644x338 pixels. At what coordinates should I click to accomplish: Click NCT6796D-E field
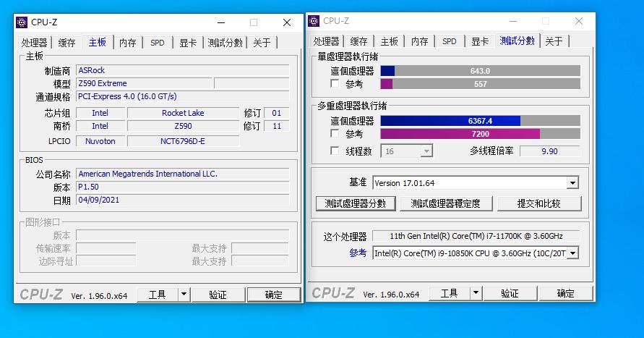pos(183,141)
